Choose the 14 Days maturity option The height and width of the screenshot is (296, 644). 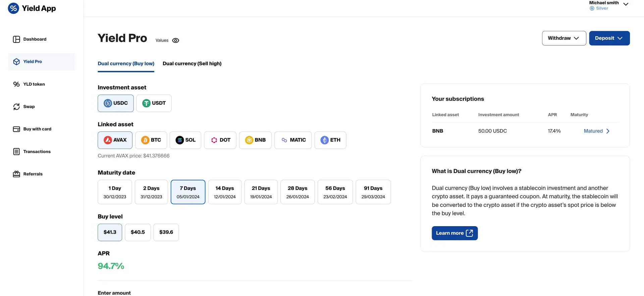pyautogui.click(x=225, y=192)
